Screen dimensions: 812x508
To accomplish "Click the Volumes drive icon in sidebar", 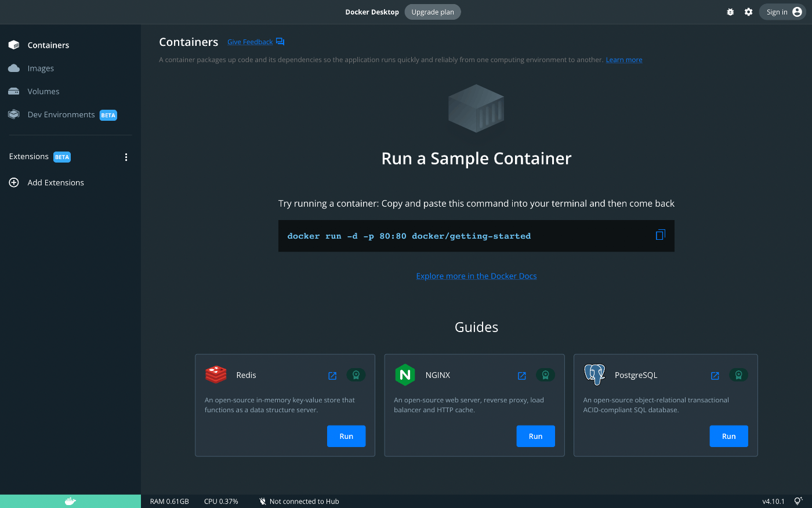I will [14, 91].
